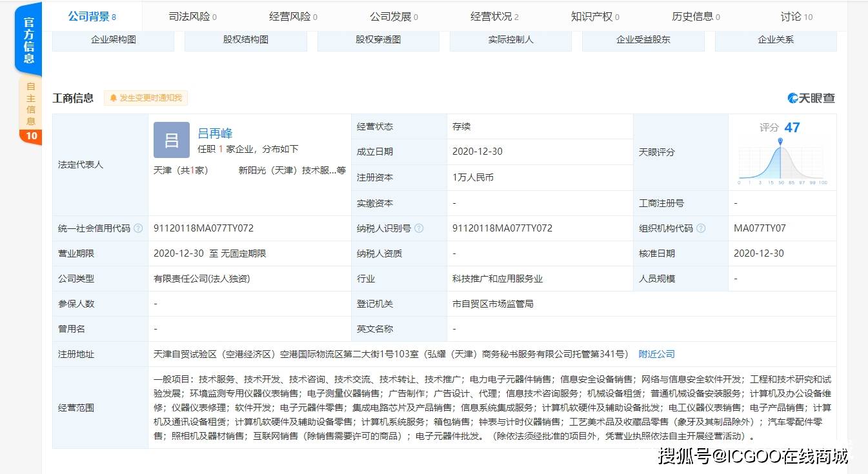Click the organization code MA077TY07
This screenshot has height=474, width=868.
coord(760,228)
